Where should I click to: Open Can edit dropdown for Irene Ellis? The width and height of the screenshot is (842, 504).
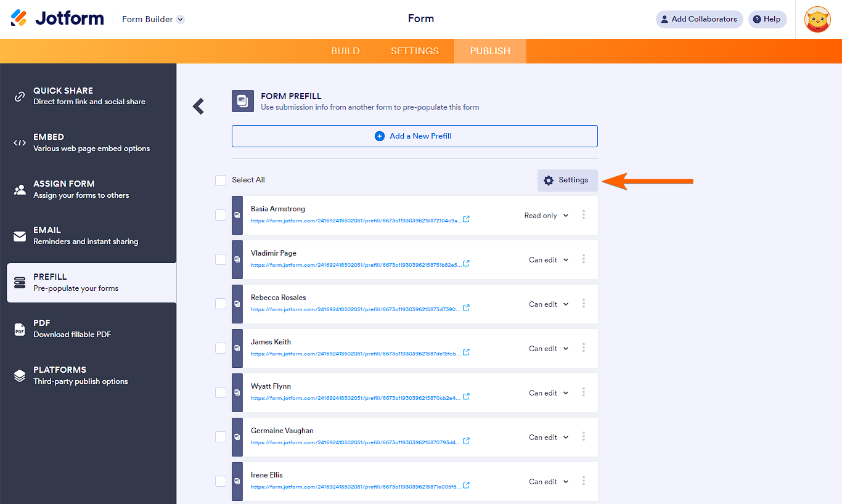coord(549,482)
